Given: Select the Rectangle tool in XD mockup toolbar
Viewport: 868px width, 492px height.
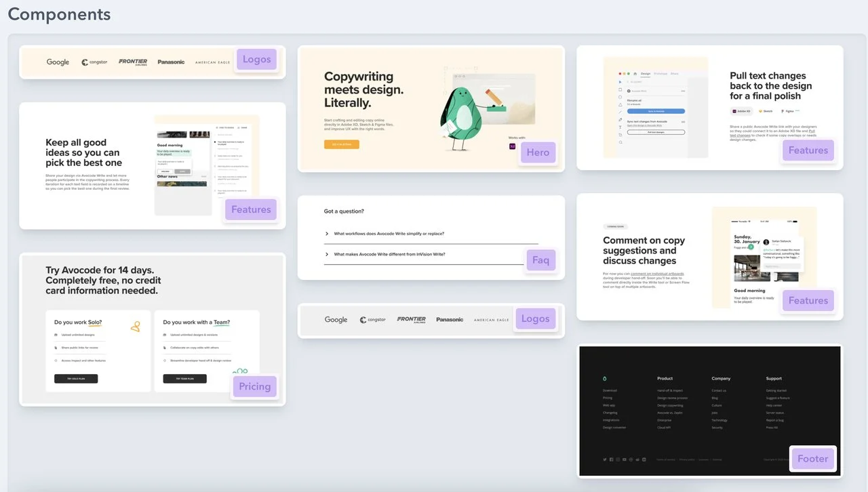Looking at the screenshot, I should 620,89.
